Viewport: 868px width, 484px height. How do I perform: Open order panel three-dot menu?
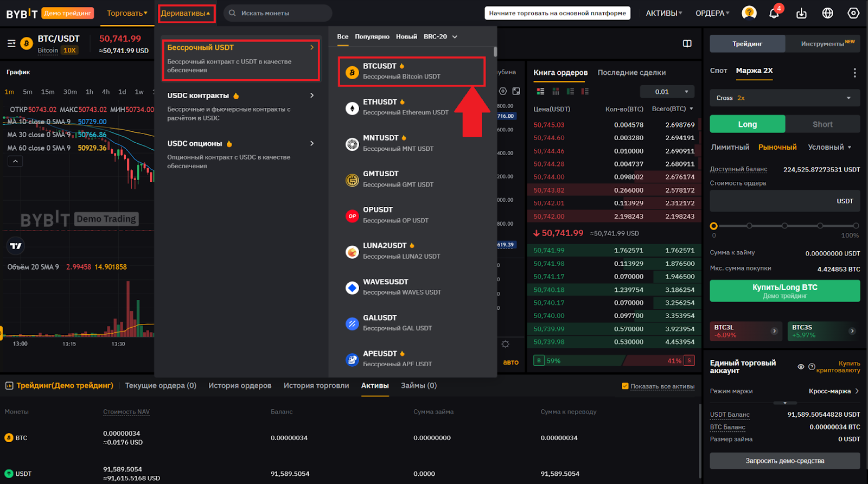pos(854,73)
